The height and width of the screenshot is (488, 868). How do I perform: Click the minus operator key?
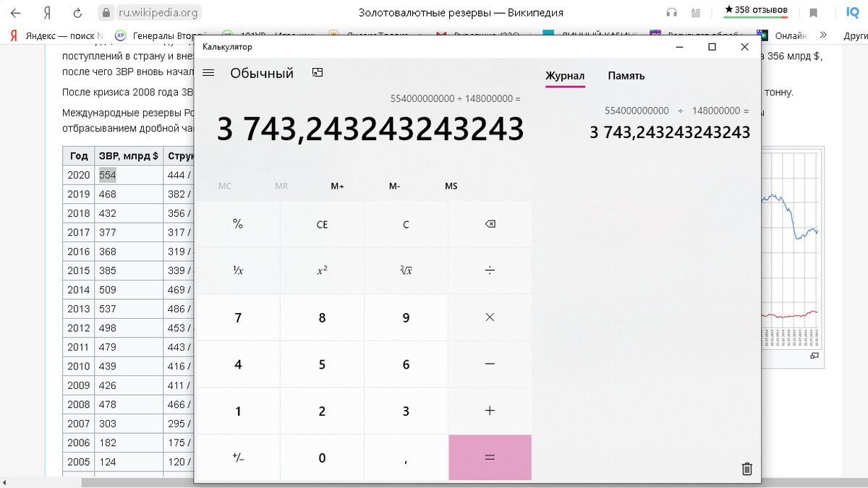(490, 364)
